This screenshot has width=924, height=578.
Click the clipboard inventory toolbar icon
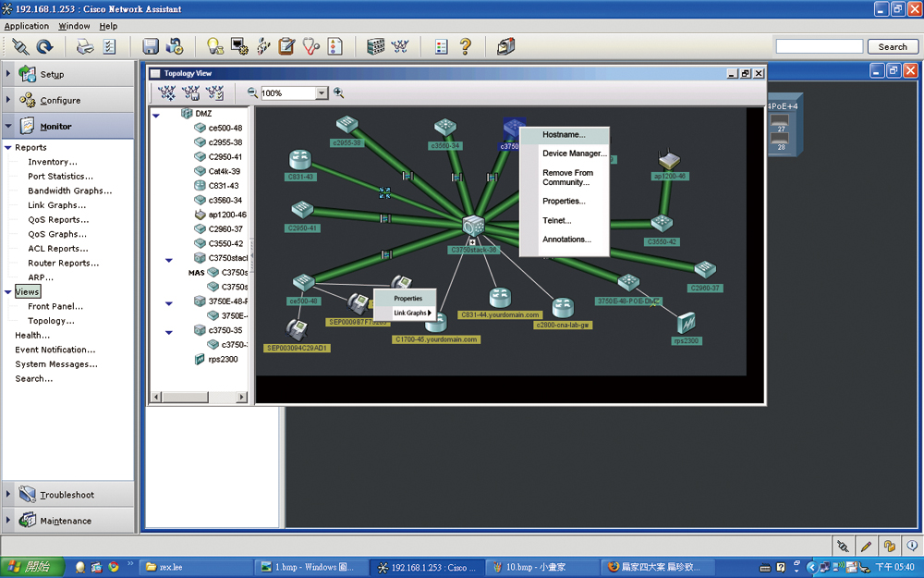[x=287, y=46]
